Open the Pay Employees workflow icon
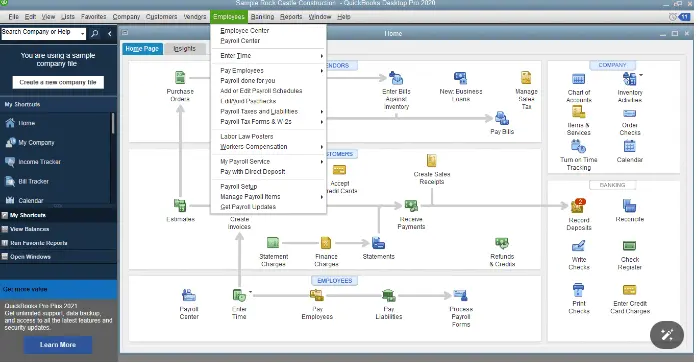 tap(317, 295)
